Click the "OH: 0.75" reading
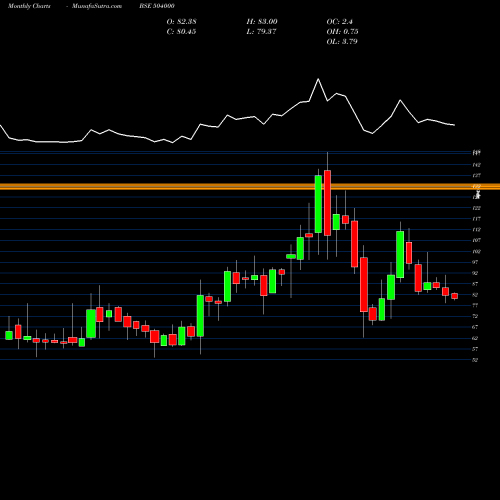This screenshot has height=500, width=500. point(342,32)
